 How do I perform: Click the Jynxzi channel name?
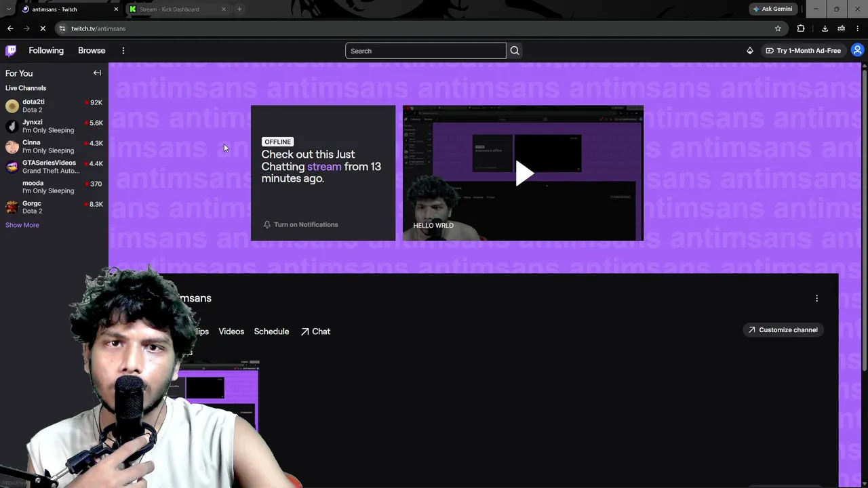[x=33, y=122]
